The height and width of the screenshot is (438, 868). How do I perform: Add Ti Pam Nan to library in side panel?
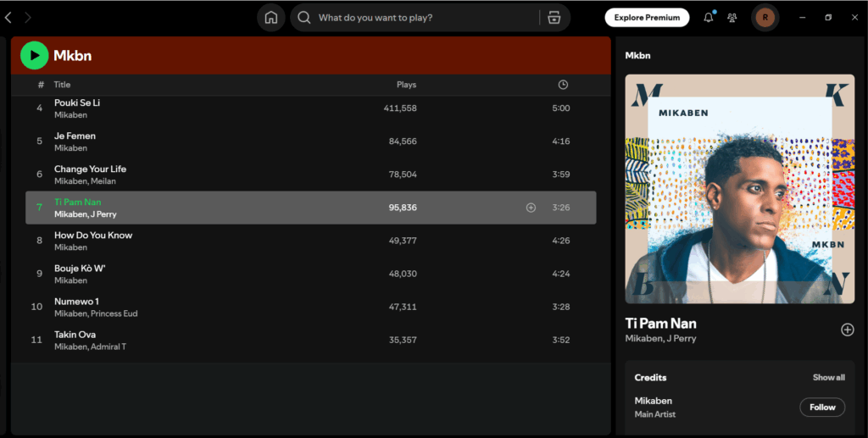point(847,330)
